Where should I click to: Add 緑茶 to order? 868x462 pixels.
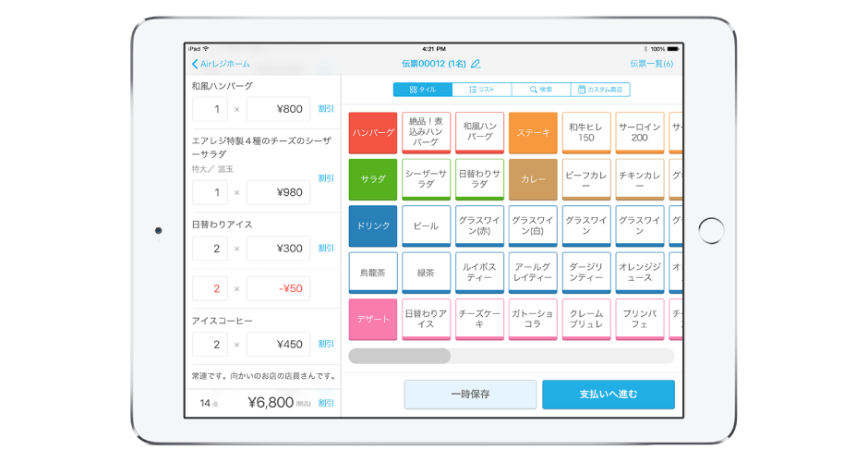(x=427, y=273)
